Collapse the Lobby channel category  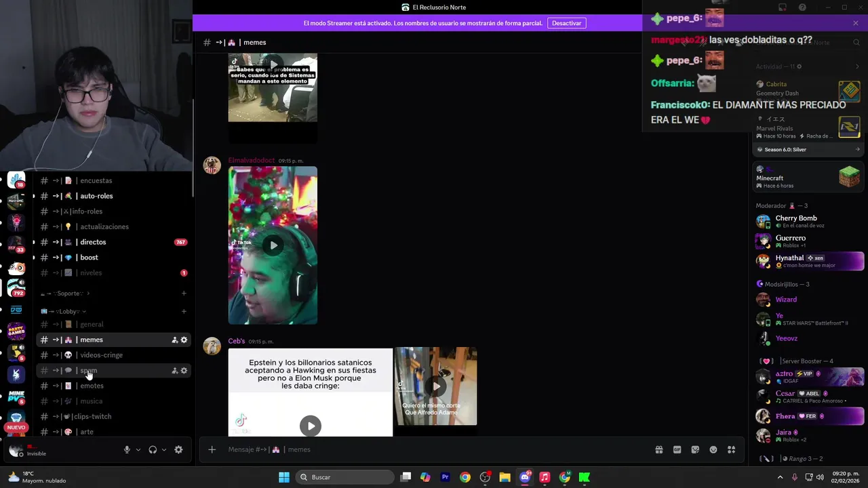click(63, 312)
